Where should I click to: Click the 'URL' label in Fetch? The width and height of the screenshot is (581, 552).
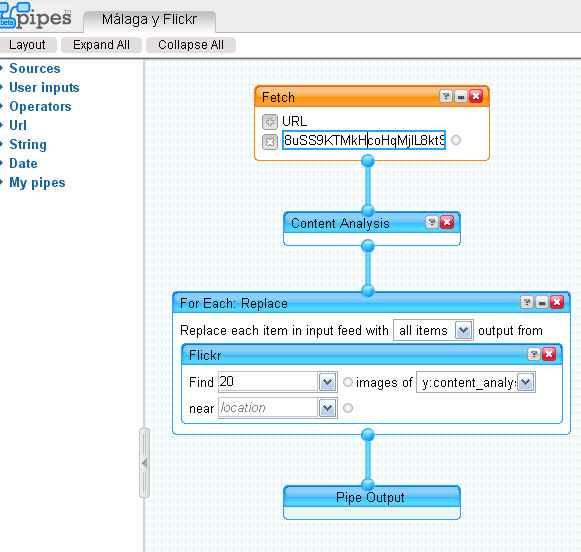[294, 121]
